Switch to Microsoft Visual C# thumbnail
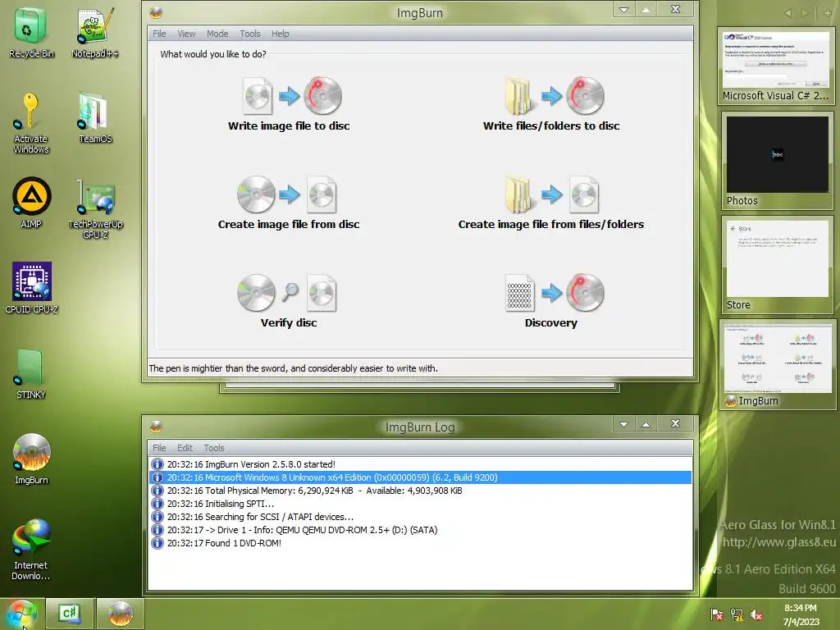 pos(775,66)
